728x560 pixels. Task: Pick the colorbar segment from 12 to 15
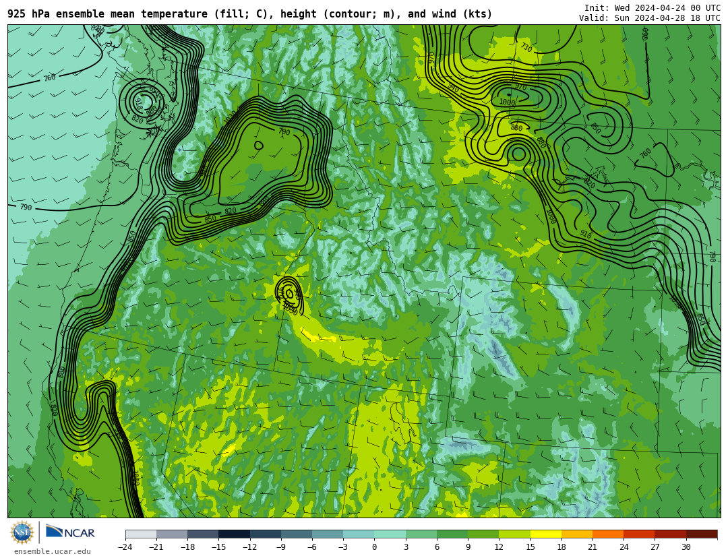[x=515, y=534]
